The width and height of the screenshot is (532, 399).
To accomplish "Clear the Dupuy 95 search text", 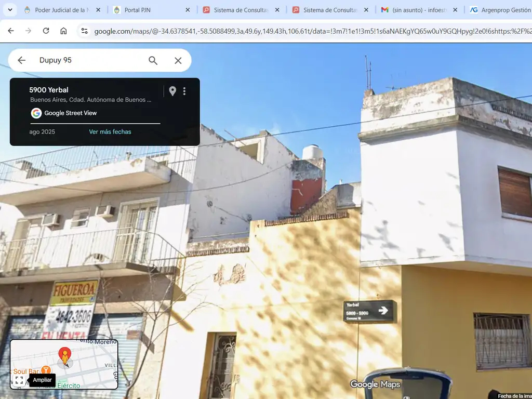I will pyautogui.click(x=178, y=60).
